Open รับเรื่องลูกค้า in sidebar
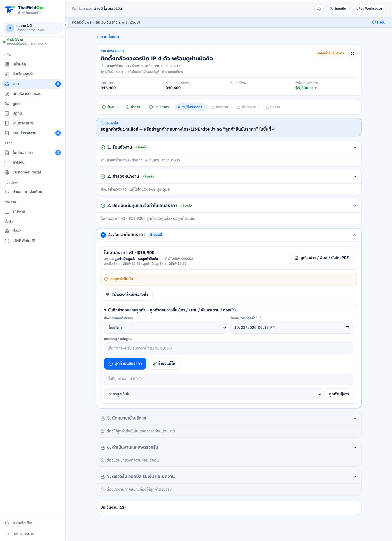This screenshot has width=392, height=541. pyautogui.click(x=32, y=74)
